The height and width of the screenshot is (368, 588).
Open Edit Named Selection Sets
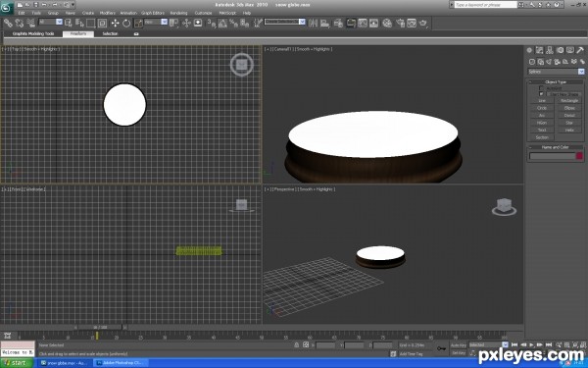[x=258, y=23]
